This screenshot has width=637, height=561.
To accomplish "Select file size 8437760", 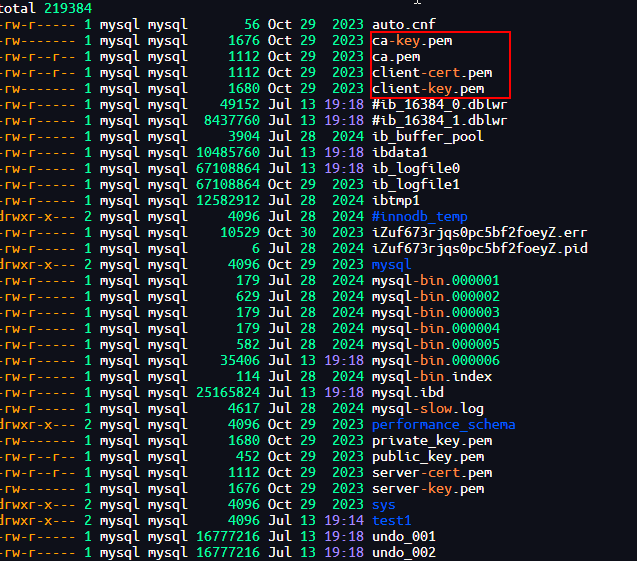I will tap(232, 121).
